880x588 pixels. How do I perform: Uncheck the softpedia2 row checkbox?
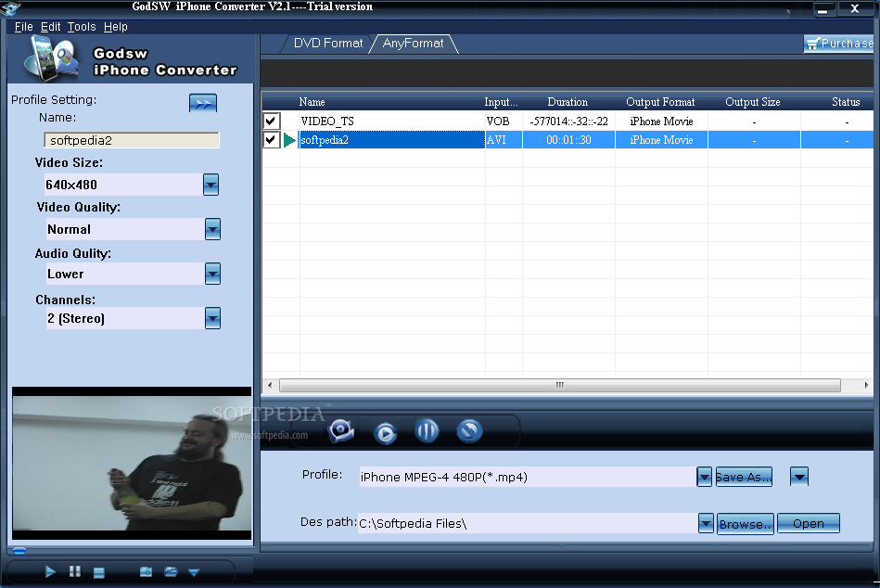pos(271,139)
